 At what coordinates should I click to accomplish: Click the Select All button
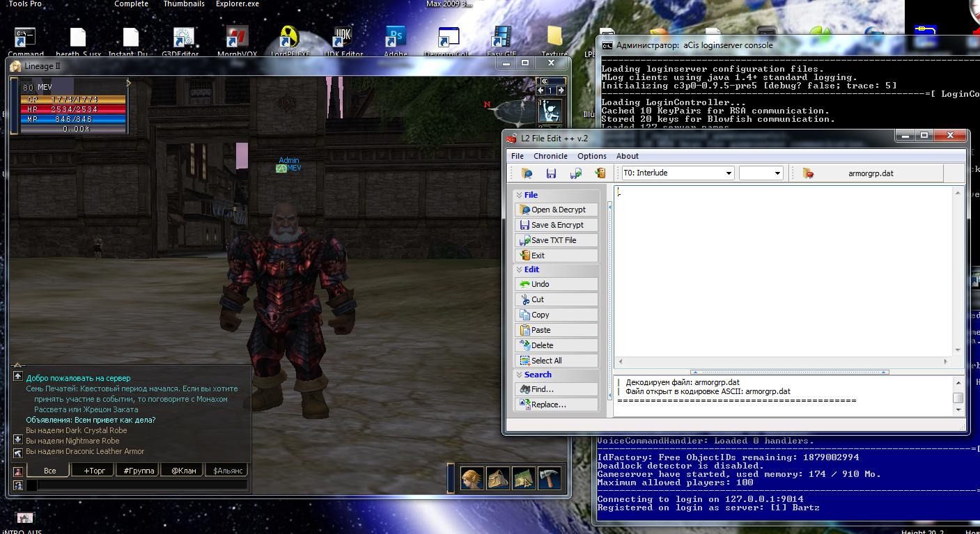tap(557, 361)
